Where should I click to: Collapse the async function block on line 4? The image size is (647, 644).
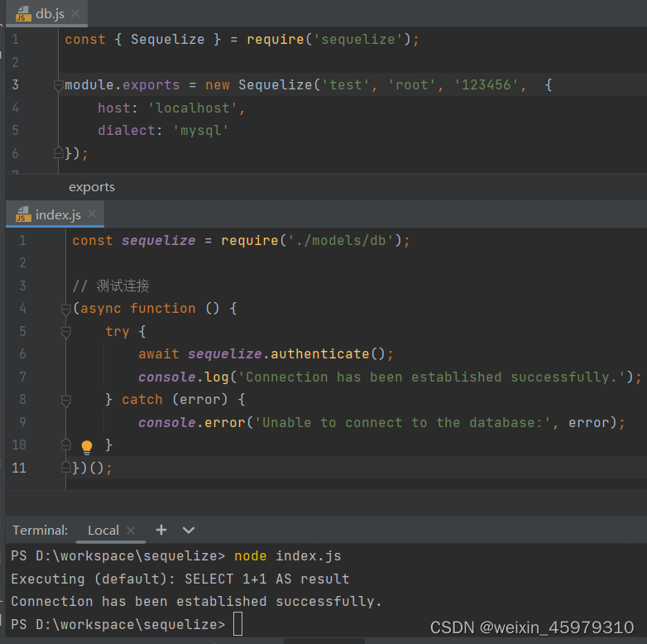coord(65,309)
